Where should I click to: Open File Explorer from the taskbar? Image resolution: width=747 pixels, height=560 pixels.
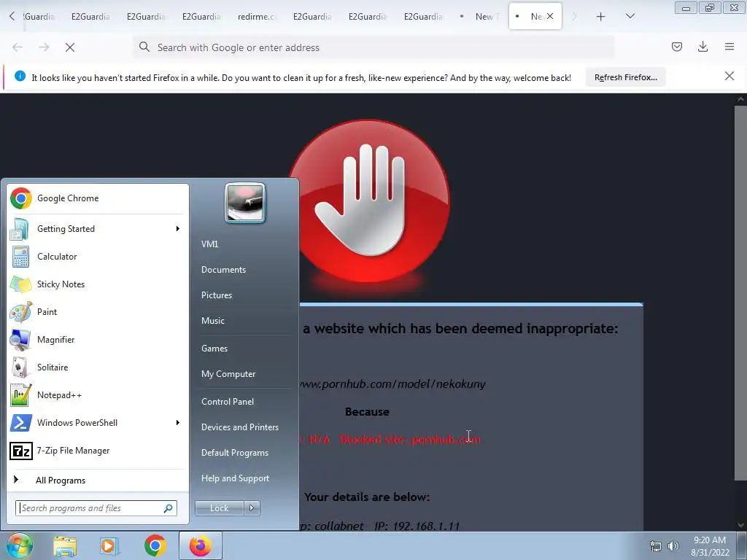65,546
